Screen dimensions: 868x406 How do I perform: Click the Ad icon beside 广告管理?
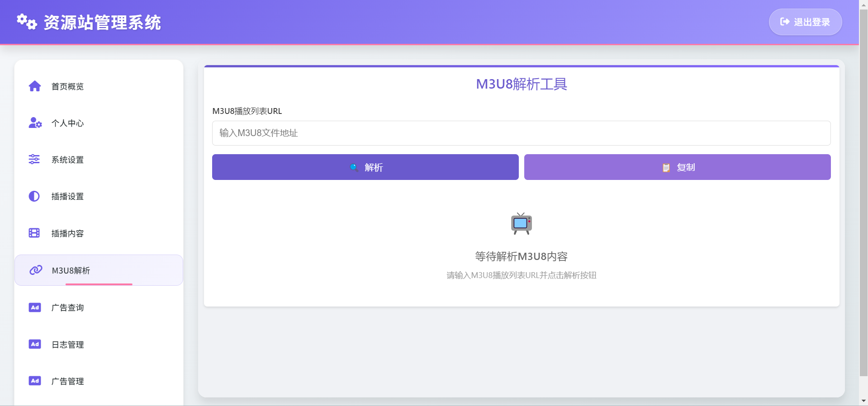click(x=35, y=381)
